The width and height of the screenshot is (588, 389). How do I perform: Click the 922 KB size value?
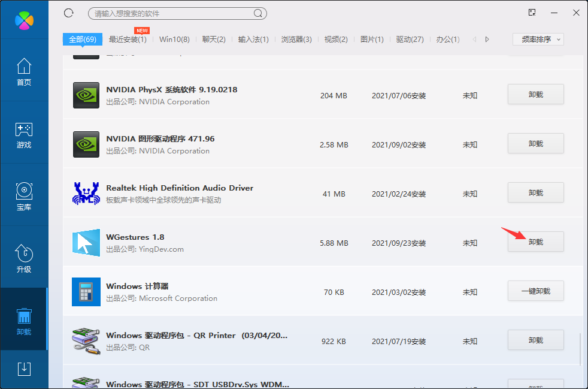pos(334,342)
